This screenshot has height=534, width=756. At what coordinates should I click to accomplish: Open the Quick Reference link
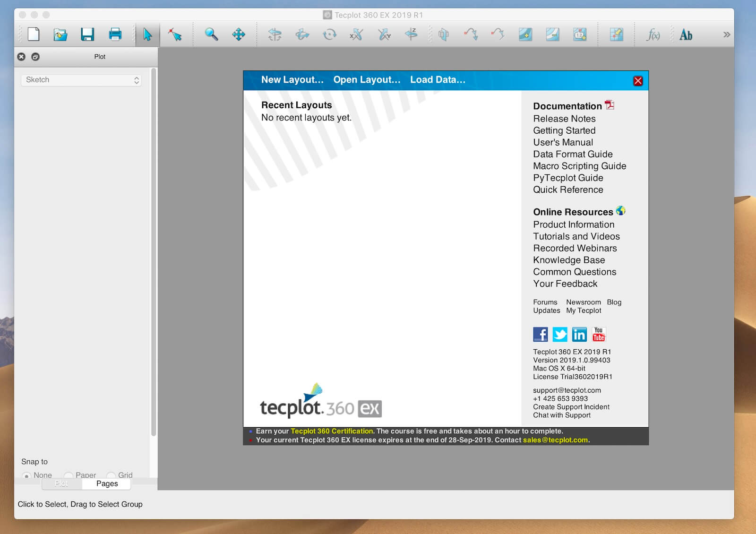[x=568, y=189]
